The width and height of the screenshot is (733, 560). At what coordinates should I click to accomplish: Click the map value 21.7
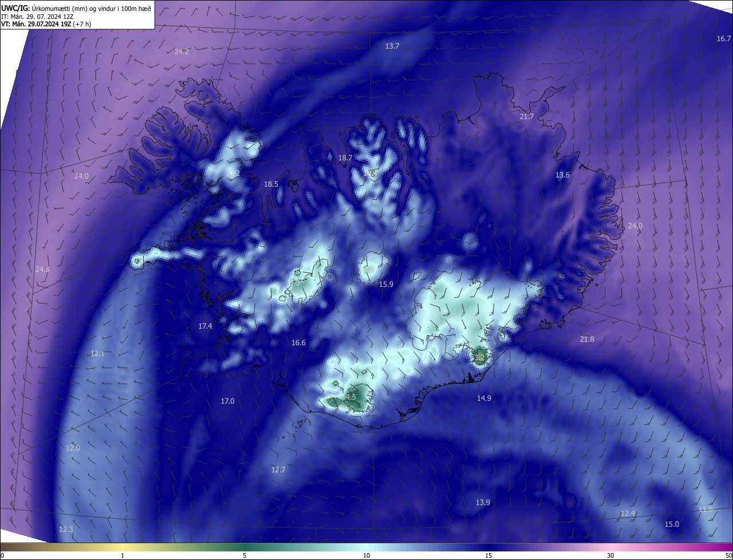[527, 116]
